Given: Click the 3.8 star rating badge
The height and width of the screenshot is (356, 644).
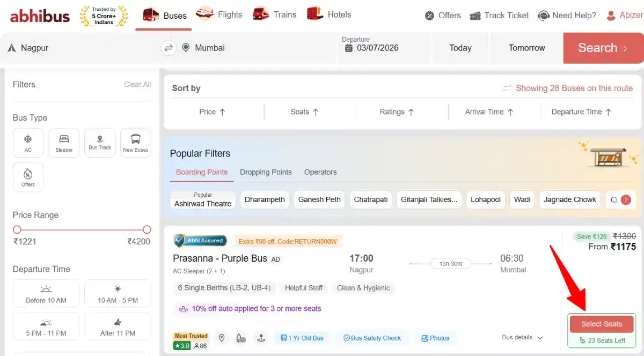Looking at the screenshot, I should [x=182, y=346].
